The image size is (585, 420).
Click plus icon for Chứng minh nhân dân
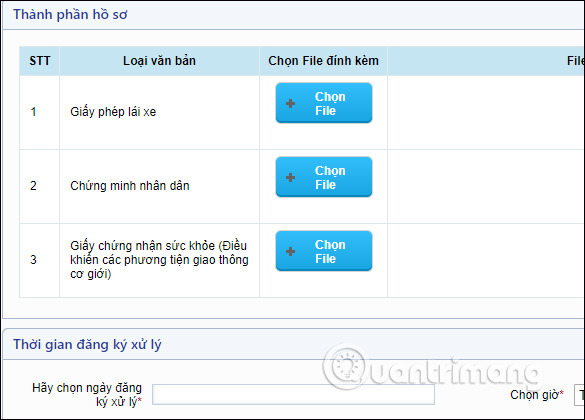(x=291, y=178)
